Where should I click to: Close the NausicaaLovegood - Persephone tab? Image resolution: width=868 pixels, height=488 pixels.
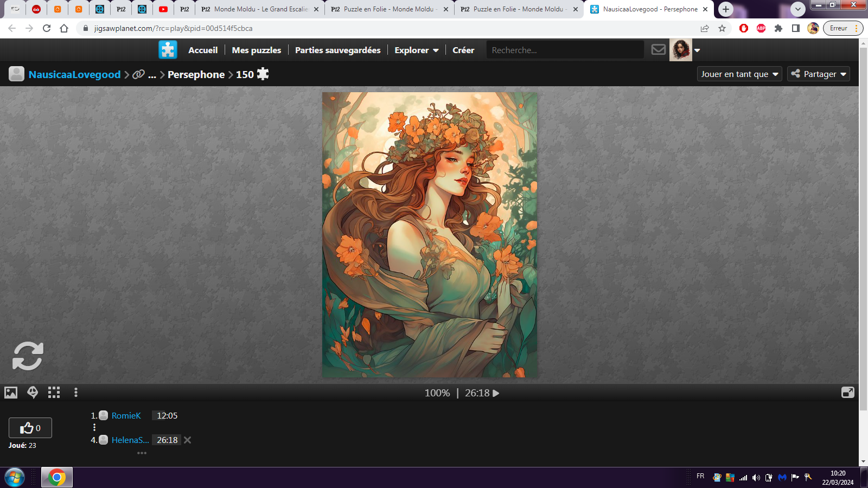pos(705,9)
